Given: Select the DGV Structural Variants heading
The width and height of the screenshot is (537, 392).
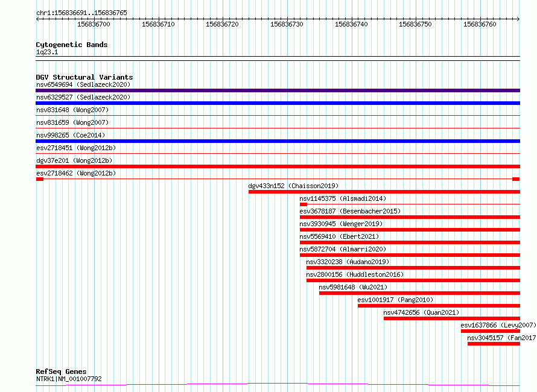Looking at the screenshot, I should pyautogui.click(x=84, y=77).
